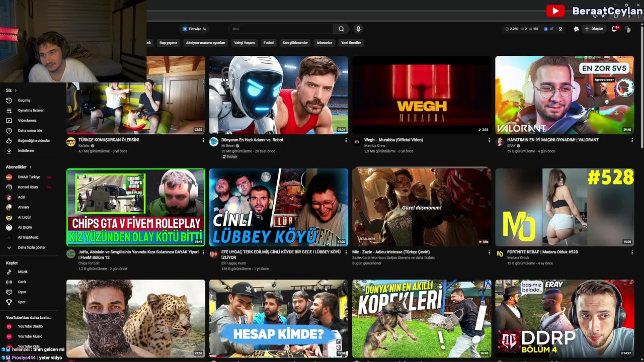The height and width of the screenshot is (362, 644).
Task: Open the account avatar menu
Action: (x=627, y=29)
